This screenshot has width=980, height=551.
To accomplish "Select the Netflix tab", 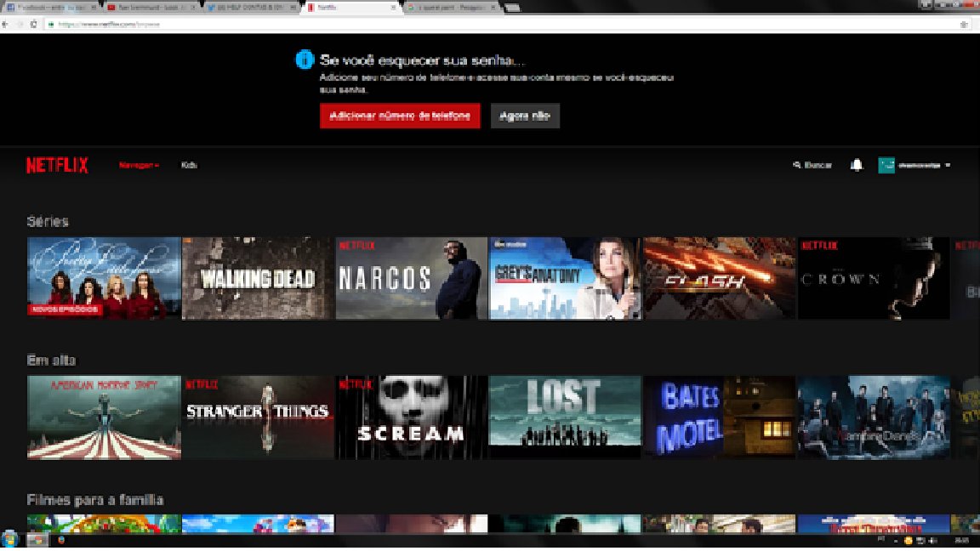I will pos(351,8).
